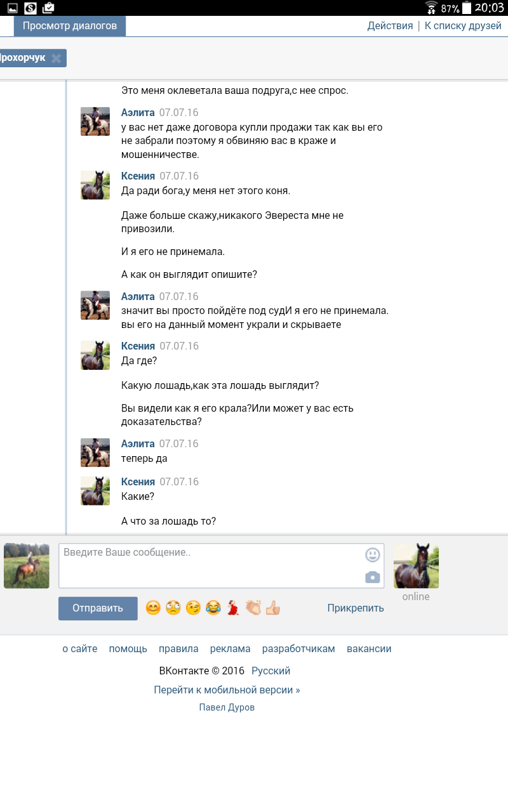The height and width of the screenshot is (812, 508).
Task: Open the emoji picker smiley icon
Action: tap(373, 555)
